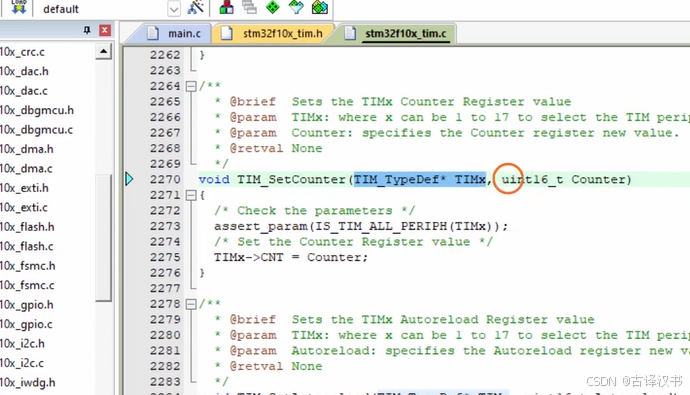The width and height of the screenshot is (690, 395).
Task: Click the Load (download to flash) icon
Action: pos(18,7)
